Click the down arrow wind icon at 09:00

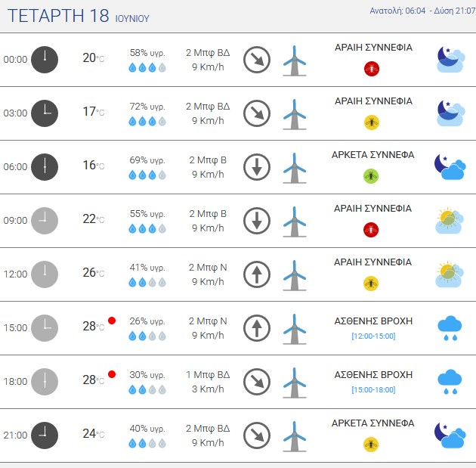pos(257,221)
